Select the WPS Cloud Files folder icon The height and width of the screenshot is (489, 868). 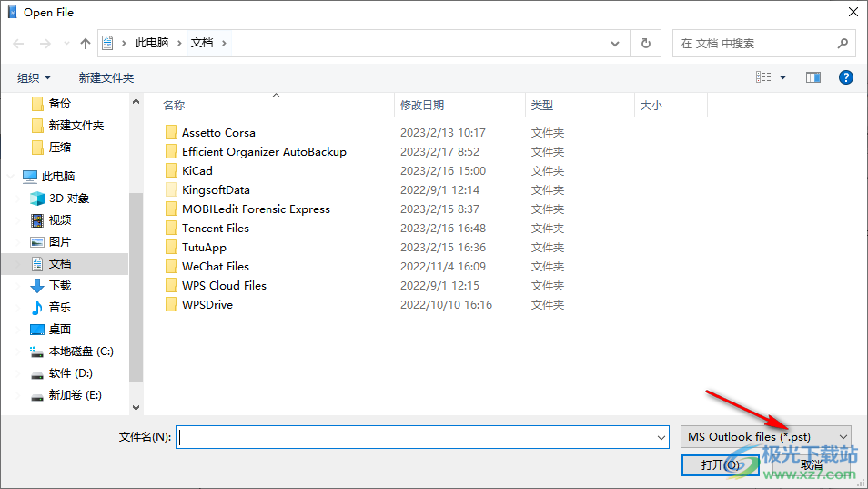171,286
